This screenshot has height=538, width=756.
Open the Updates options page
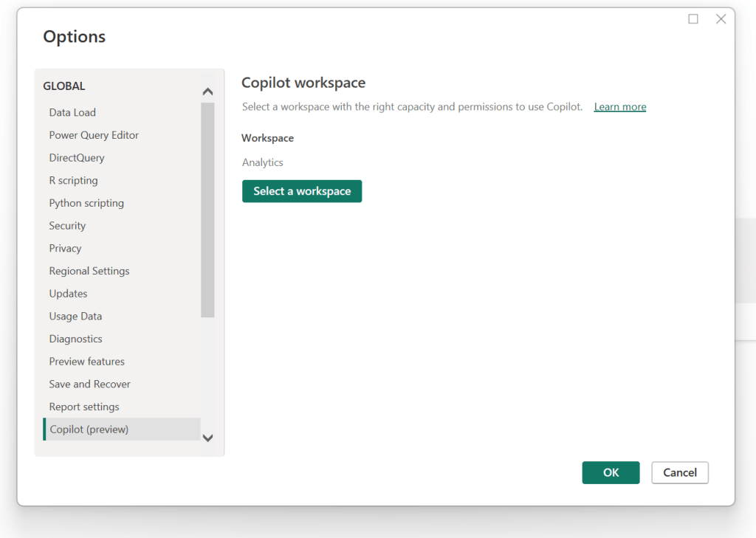point(68,293)
